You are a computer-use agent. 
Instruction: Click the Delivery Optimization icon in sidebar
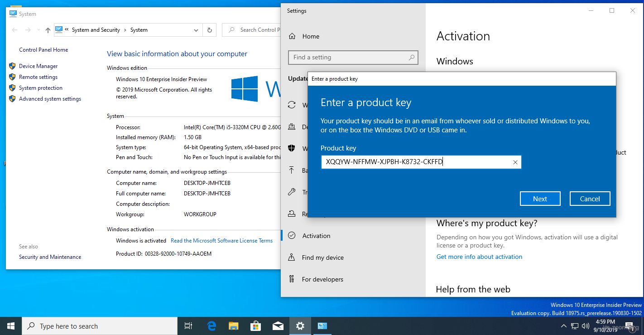[292, 127]
